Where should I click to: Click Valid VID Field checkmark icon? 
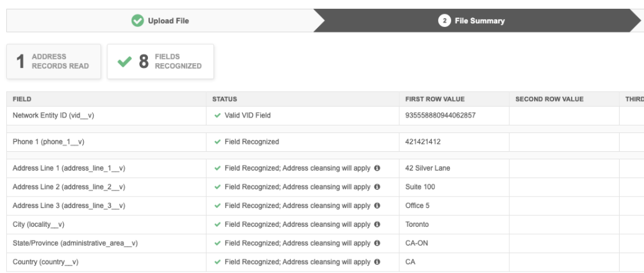coord(217,116)
